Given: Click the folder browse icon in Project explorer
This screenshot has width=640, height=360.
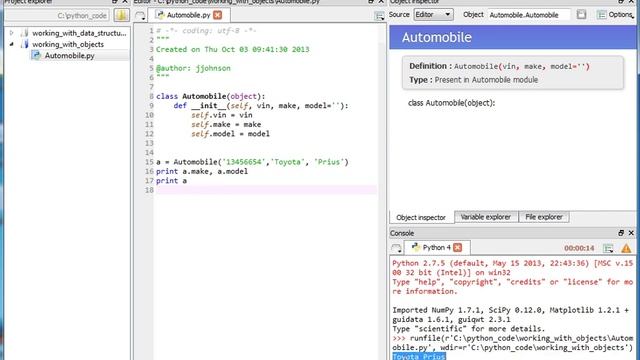Looking at the screenshot, I should pyautogui.click(x=121, y=15).
